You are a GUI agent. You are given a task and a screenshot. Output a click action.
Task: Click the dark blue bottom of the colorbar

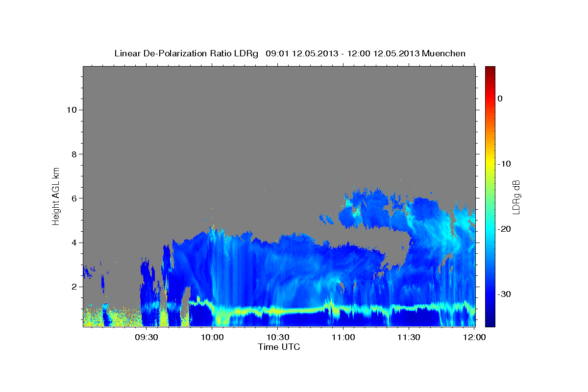tap(490, 322)
